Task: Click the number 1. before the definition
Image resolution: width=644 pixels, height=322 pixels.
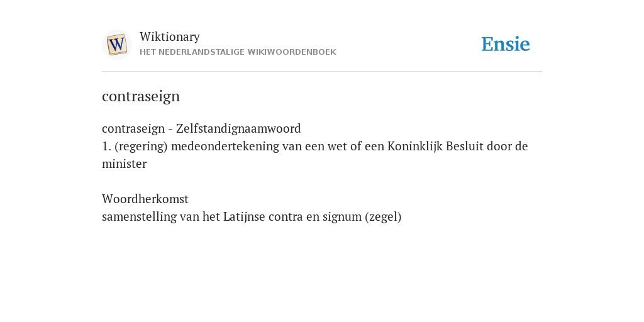Action: 106,146
